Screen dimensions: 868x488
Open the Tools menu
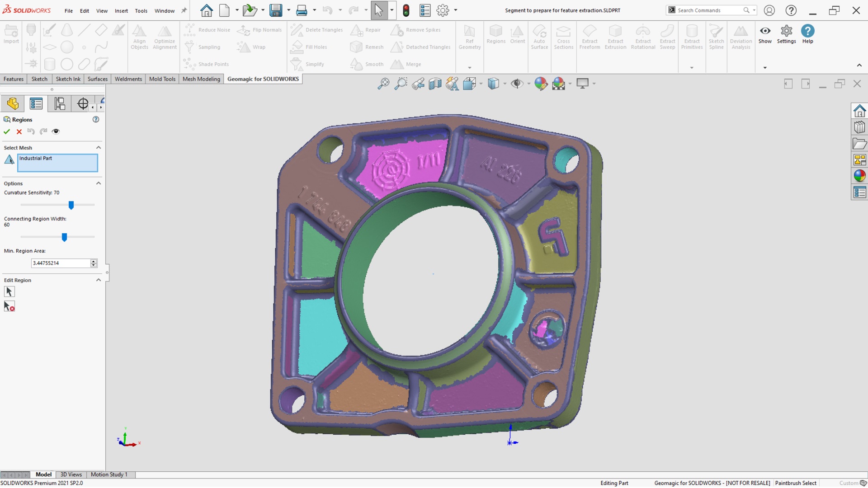pyautogui.click(x=141, y=10)
